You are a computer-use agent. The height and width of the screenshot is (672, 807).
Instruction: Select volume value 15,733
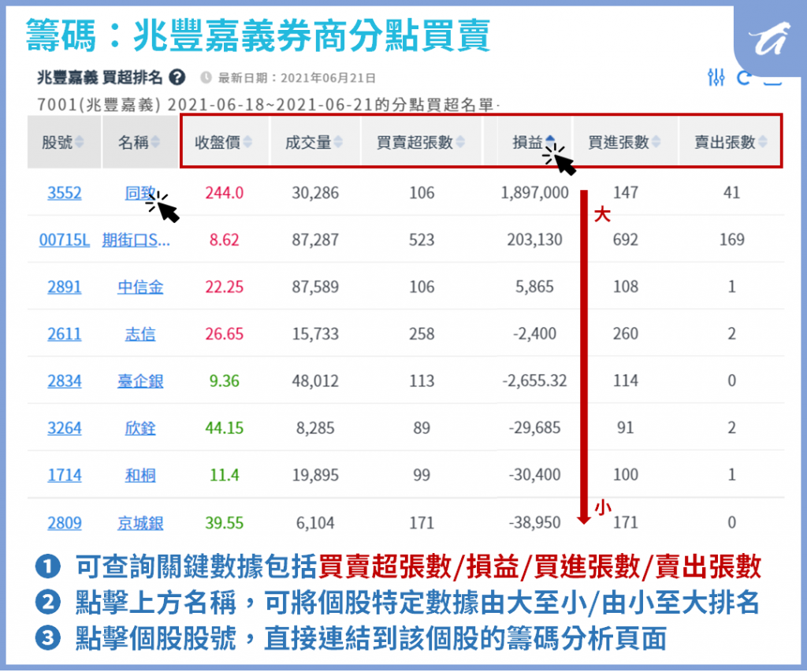tap(315, 334)
